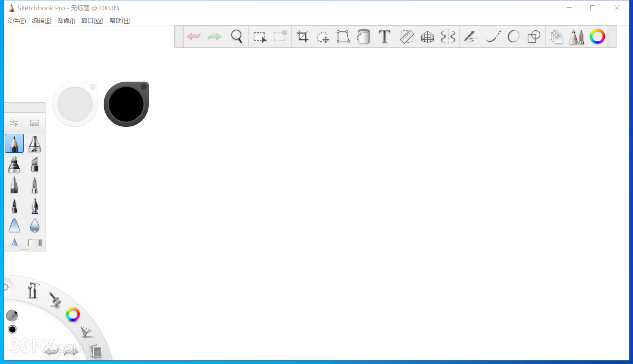Select the Text tool

384,36
